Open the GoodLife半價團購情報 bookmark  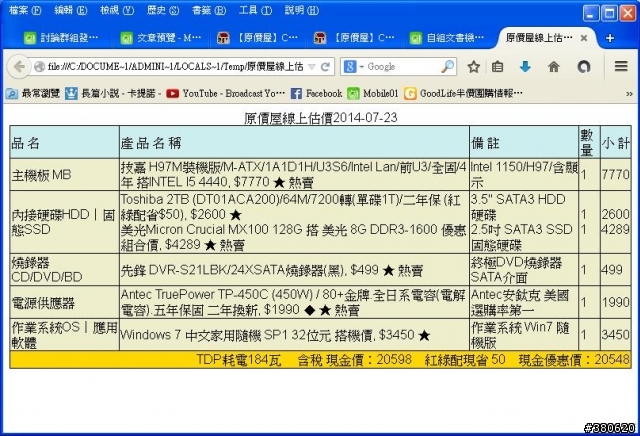point(464,93)
